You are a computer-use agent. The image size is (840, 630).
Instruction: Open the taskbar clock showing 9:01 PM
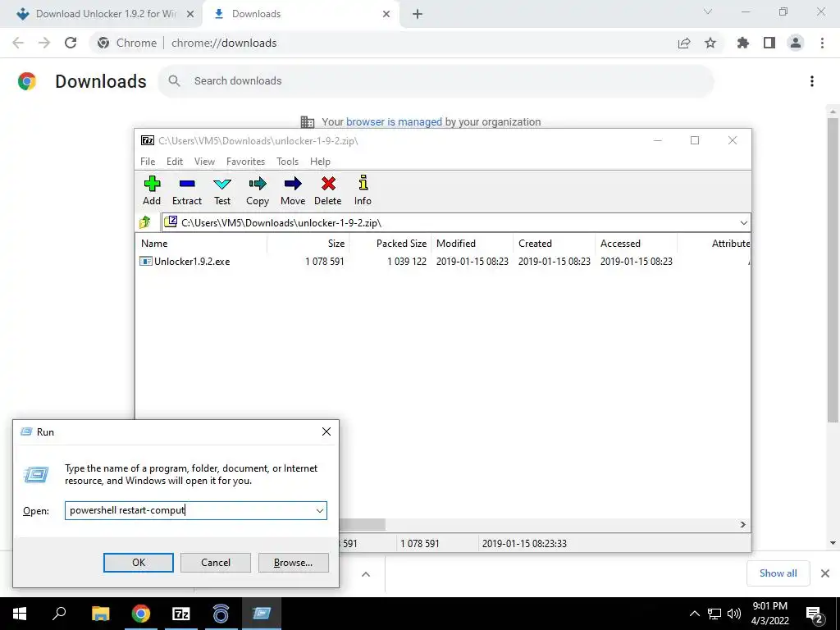pyautogui.click(x=769, y=614)
